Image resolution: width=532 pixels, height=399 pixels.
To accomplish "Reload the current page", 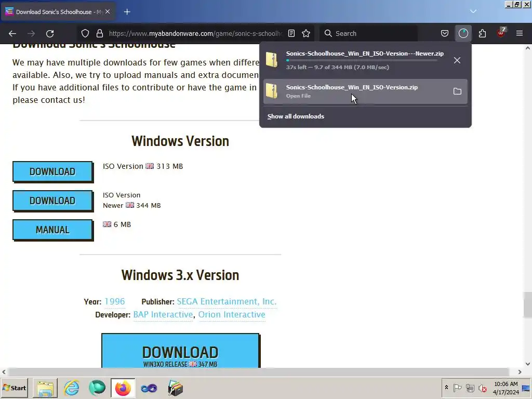I will click(x=50, y=34).
